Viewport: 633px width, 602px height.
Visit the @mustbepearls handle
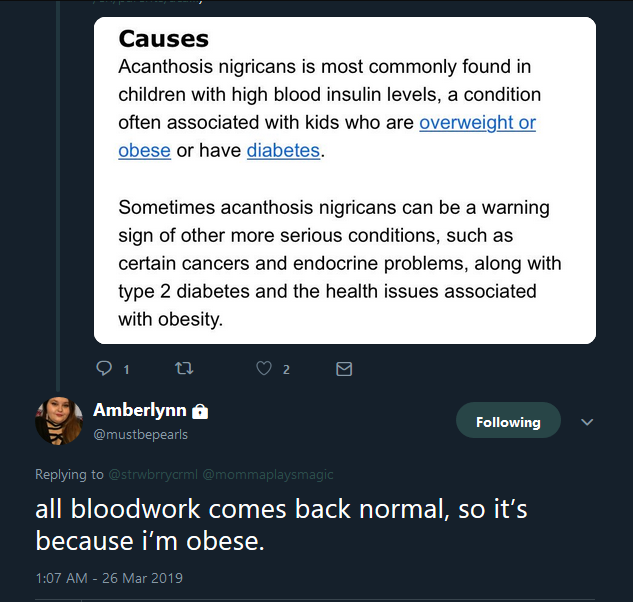[x=140, y=434]
